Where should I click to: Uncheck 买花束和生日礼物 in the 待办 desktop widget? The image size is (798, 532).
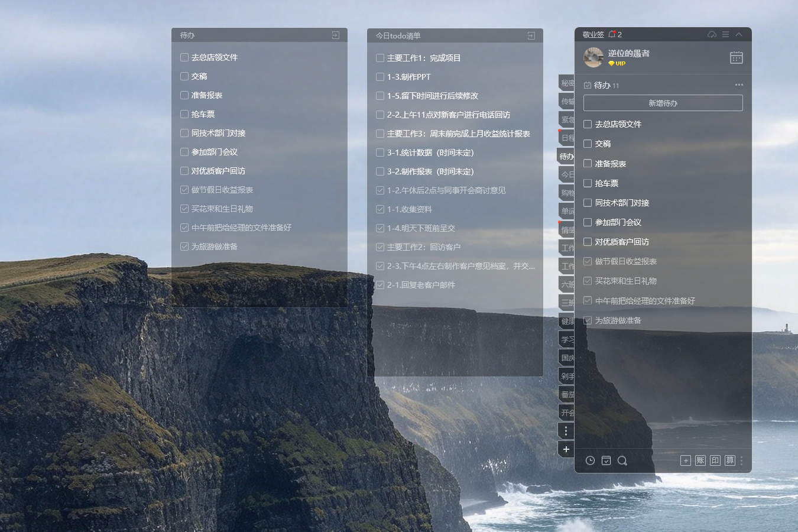pos(184,209)
